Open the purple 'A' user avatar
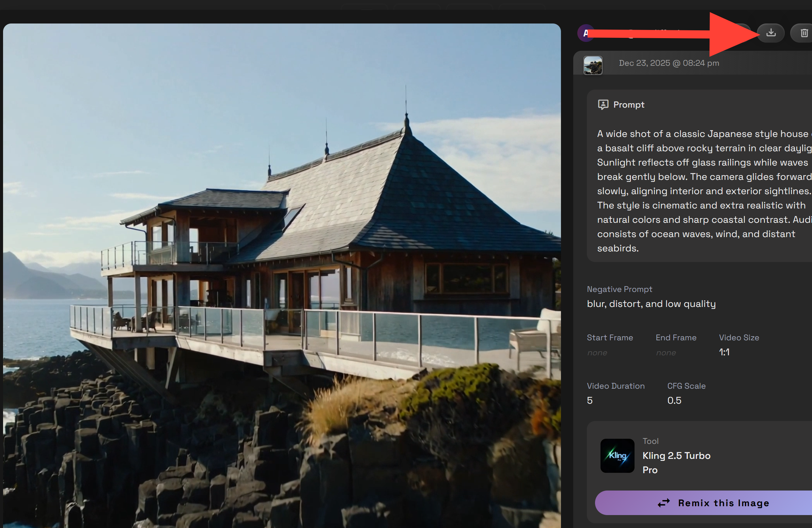Screen dimensions: 812x528 (585, 33)
